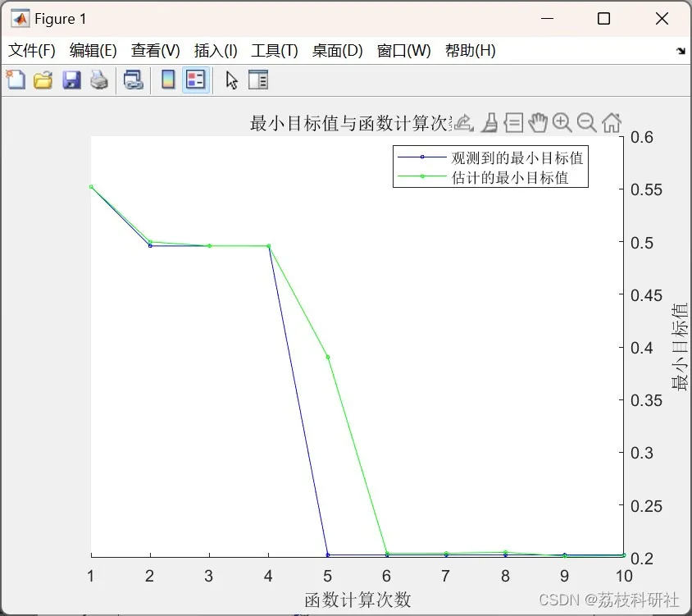Select legend entry 观测到的最小目标值
The image size is (692, 616).
[491, 157]
